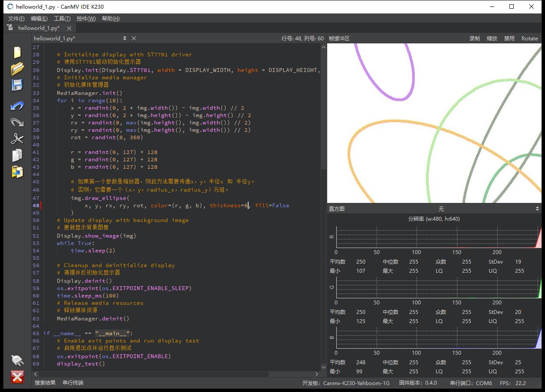Toggle the 缩放 (zoom) frame buffer option
The width and height of the screenshot is (545, 392).
pyautogui.click(x=492, y=38)
